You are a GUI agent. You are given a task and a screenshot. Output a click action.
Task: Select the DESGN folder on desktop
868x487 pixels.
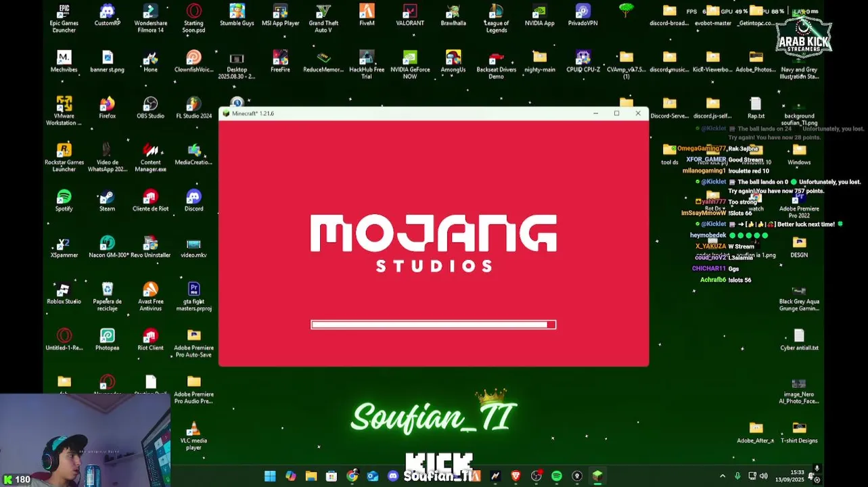(x=799, y=248)
